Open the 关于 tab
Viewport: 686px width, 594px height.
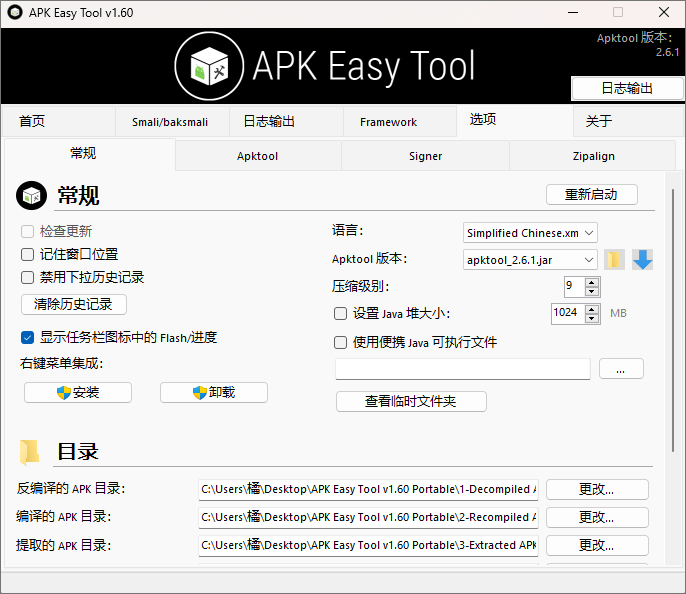tap(628, 122)
